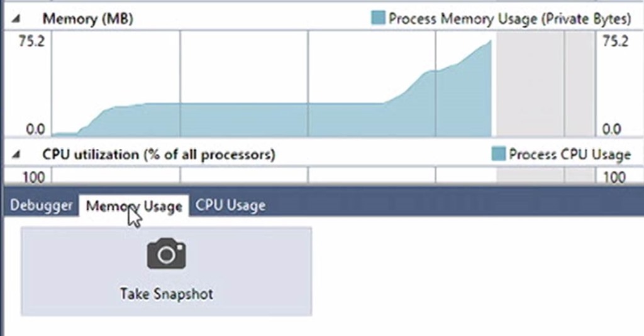Click the 75.2 label on right memory axis
The image size is (644, 336).
point(615,41)
